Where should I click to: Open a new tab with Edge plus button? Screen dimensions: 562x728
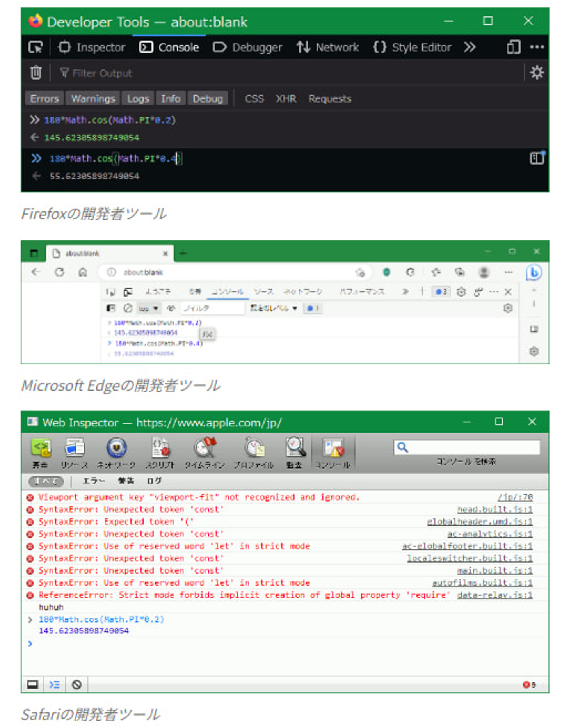click(183, 254)
